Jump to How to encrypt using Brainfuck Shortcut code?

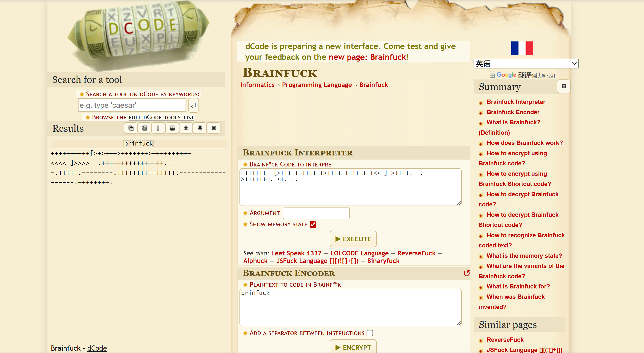tap(516, 174)
